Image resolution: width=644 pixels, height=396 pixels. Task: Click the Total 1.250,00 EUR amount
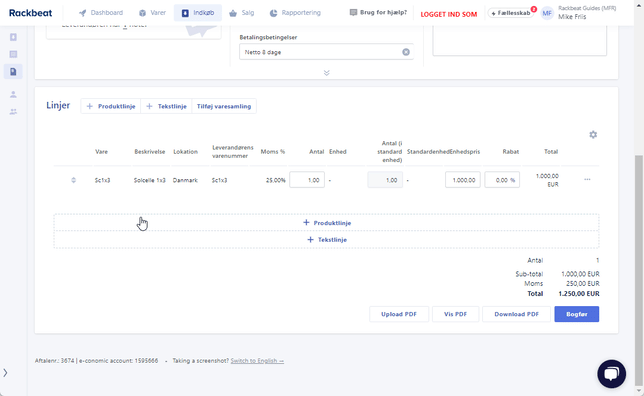tap(579, 294)
